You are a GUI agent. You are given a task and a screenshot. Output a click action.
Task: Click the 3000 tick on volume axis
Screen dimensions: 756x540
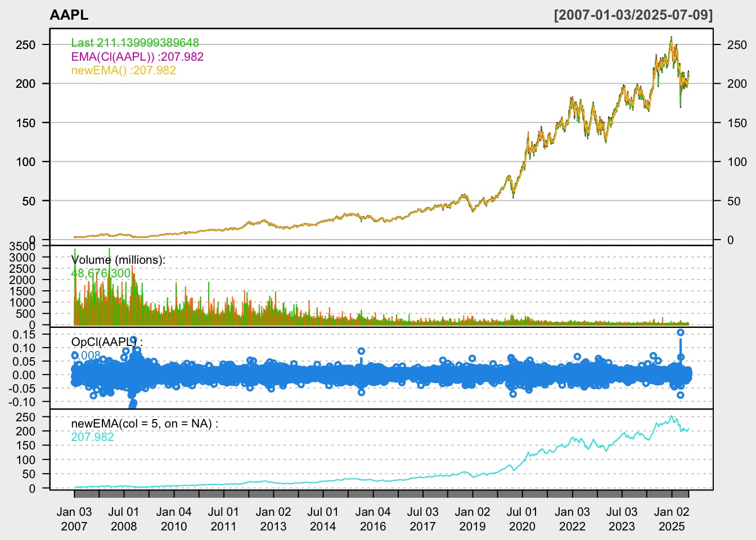coord(22,257)
